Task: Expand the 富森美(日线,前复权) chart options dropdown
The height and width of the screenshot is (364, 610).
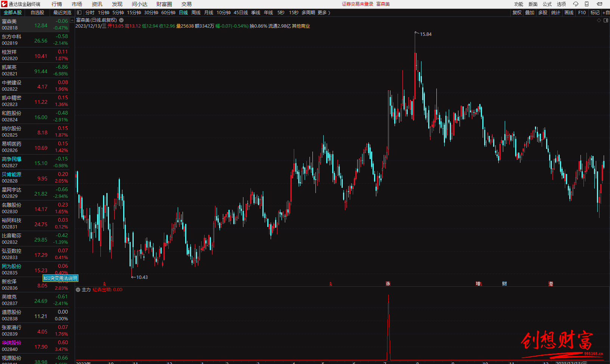Action: [121, 20]
